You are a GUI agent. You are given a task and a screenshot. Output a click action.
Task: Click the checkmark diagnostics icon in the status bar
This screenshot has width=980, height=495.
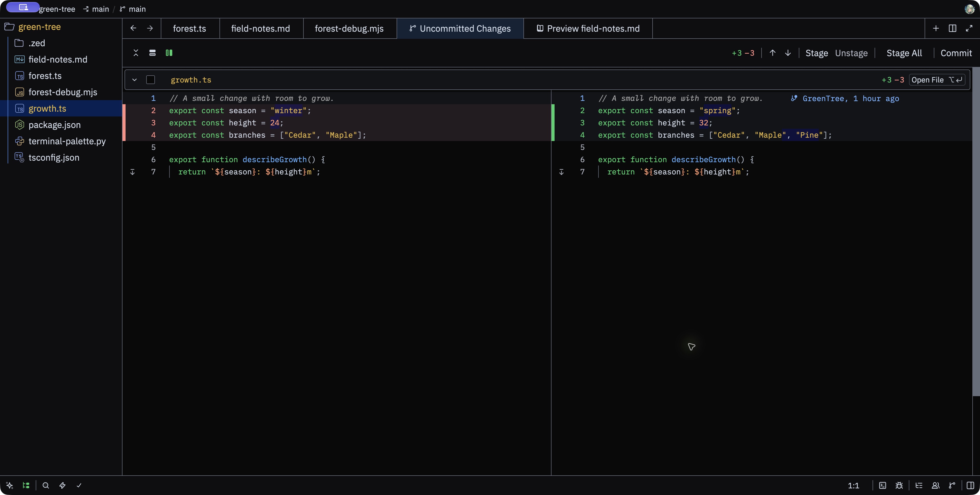(79, 486)
